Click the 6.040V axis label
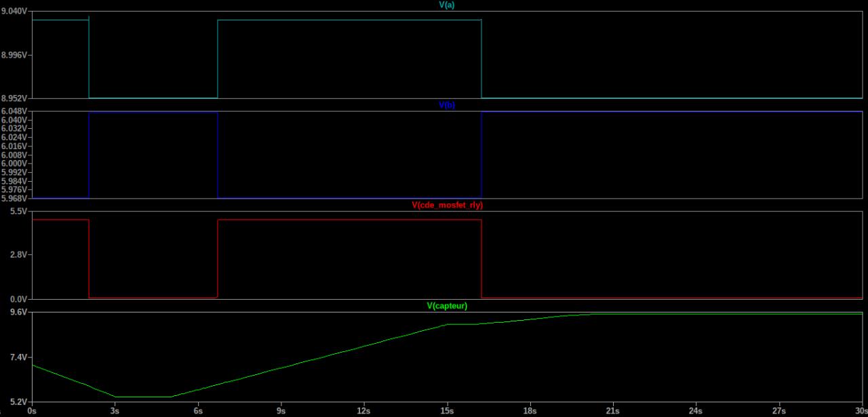The height and width of the screenshot is (417, 868). tap(14, 120)
